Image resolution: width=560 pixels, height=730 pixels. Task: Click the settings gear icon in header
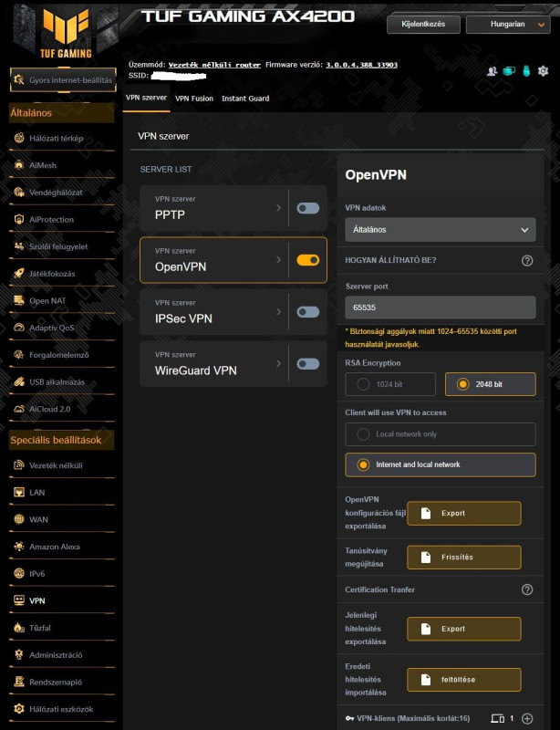pos(543,71)
